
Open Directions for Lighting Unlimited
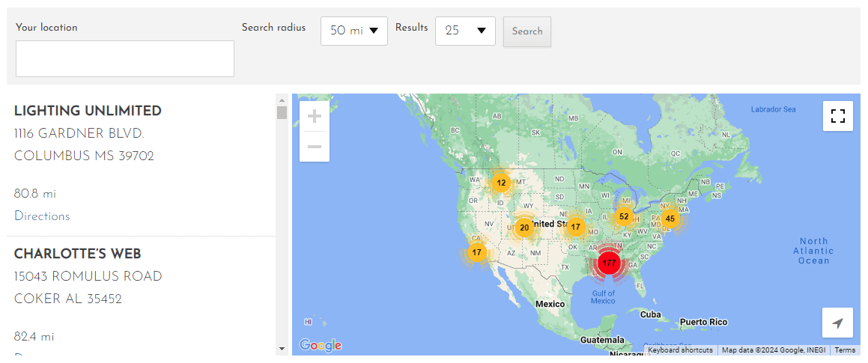point(42,216)
